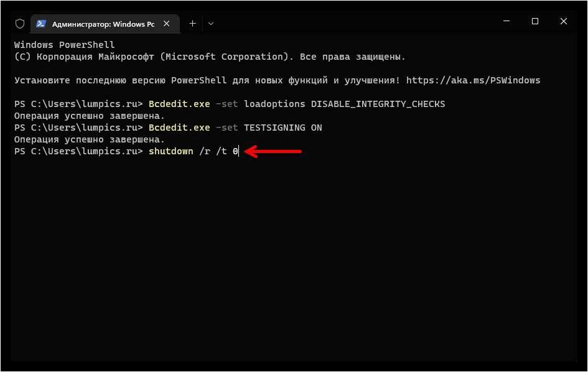Click 'loadoptions' in the first Bcdedit command
The height and width of the screenshot is (372, 588).
[274, 104]
